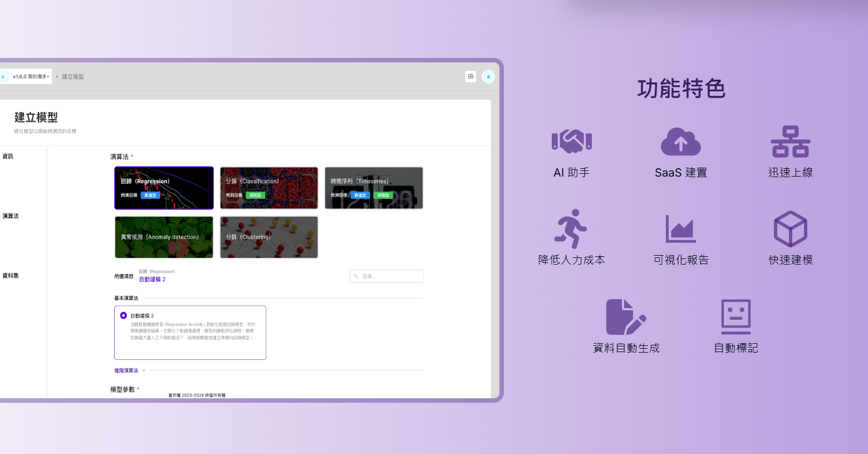The image size is (868, 454).
Task: Click the '自動標記' label
Action: coord(735,348)
